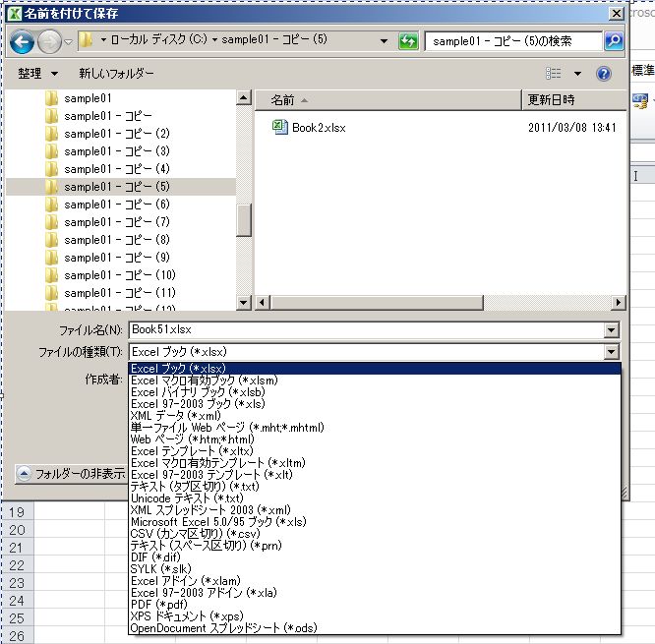Choose Excel 97-2003 テンプレート (*.xlt)

pos(375,475)
